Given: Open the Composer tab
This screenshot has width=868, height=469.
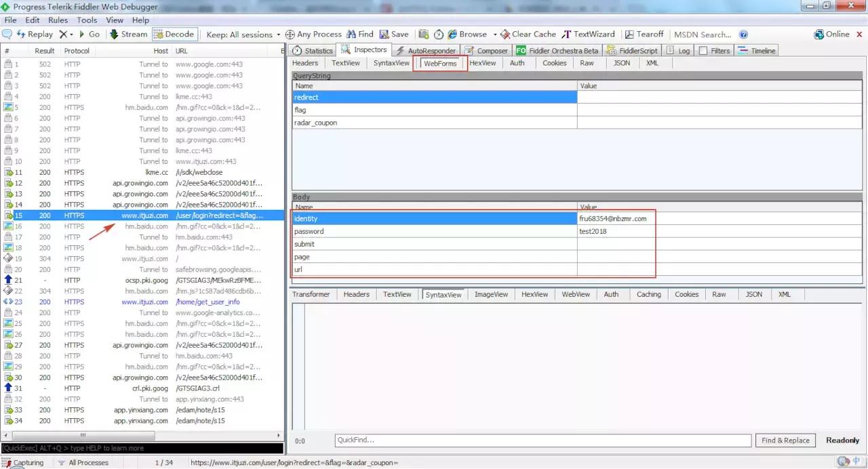Looking at the screenshot, I should 486,50.
